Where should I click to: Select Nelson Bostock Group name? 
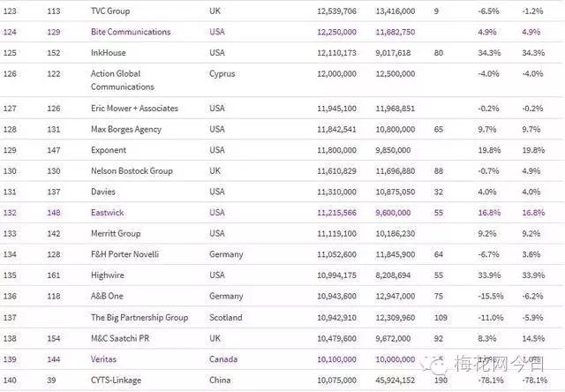click(x=132, y=171)
